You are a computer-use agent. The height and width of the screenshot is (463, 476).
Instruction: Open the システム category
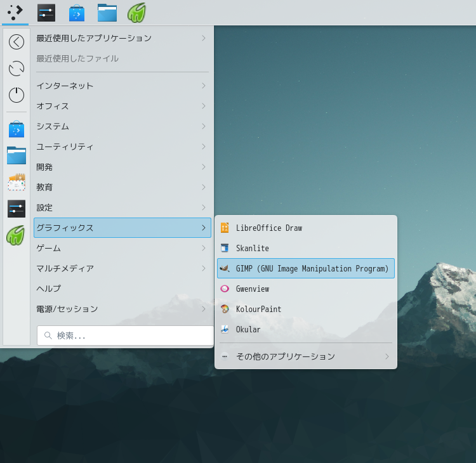click(x=122, y=126)
